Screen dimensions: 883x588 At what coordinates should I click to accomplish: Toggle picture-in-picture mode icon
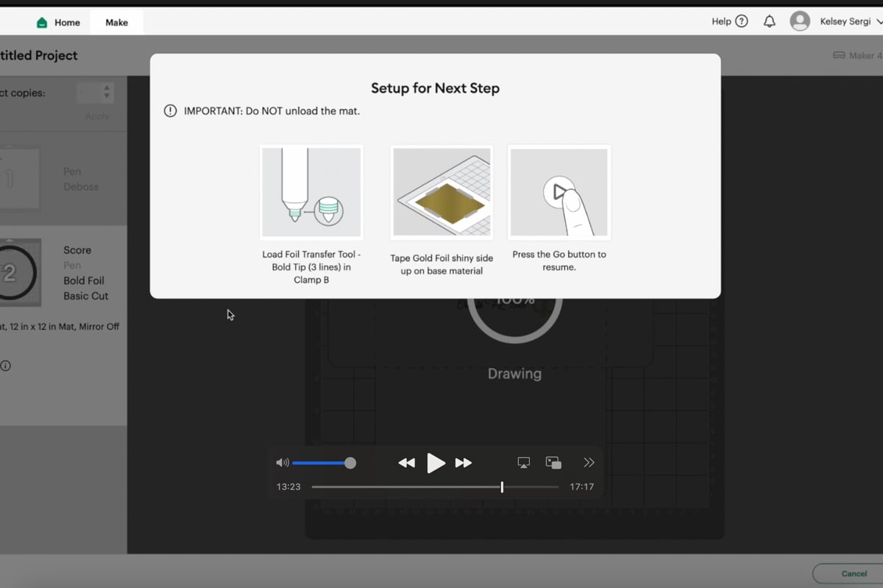pos(553,463)
